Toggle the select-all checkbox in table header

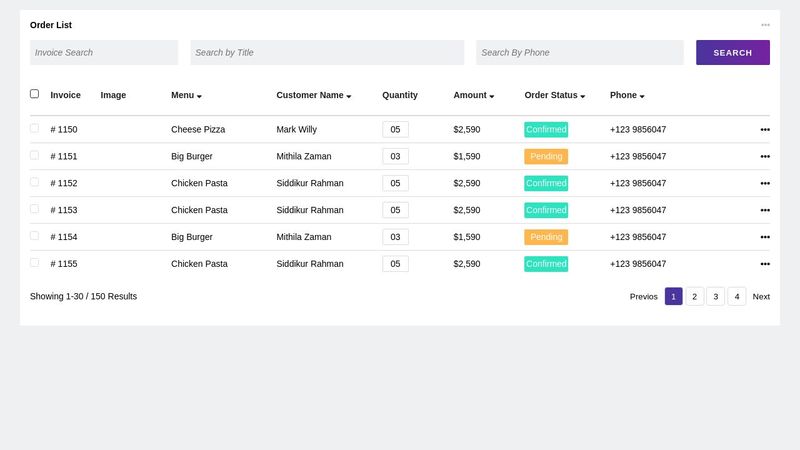click(x=34, y=94)
